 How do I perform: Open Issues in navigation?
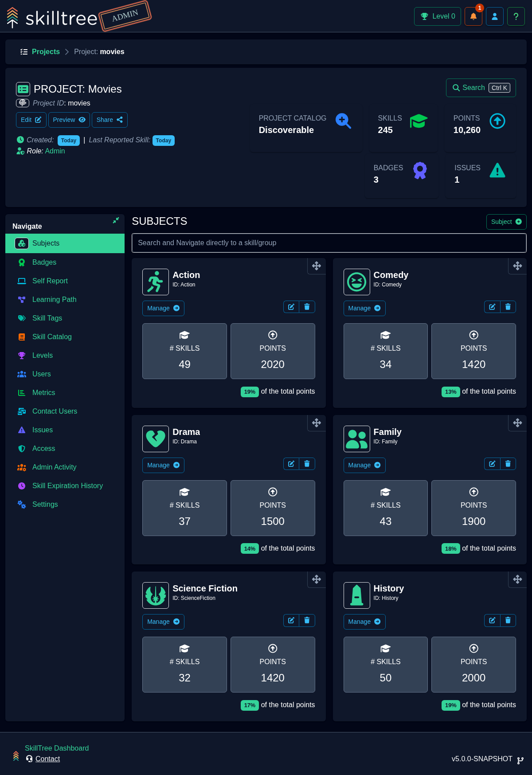[x=65, y=430]
